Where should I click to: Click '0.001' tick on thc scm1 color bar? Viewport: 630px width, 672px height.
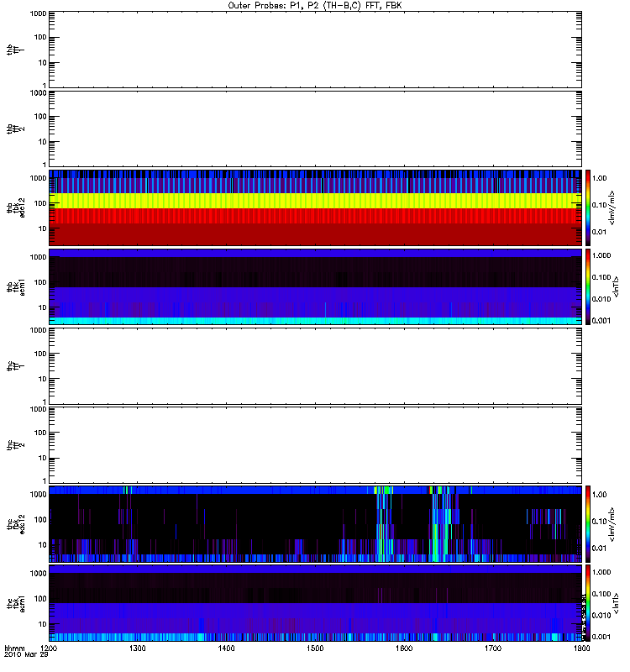601,637
